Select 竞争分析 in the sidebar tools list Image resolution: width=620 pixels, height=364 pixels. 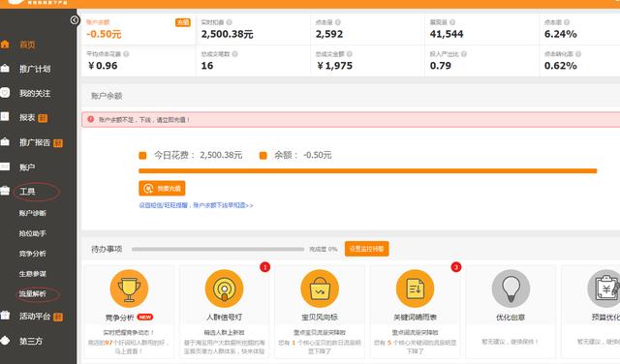coord(32,254)
